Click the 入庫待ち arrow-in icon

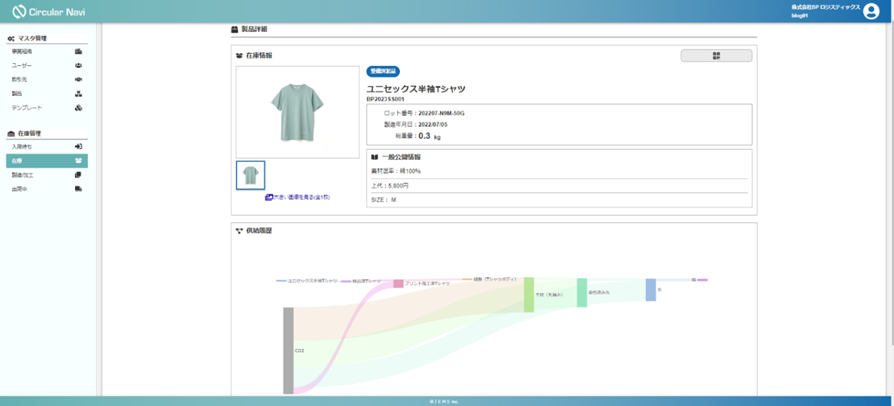(78, 147)
